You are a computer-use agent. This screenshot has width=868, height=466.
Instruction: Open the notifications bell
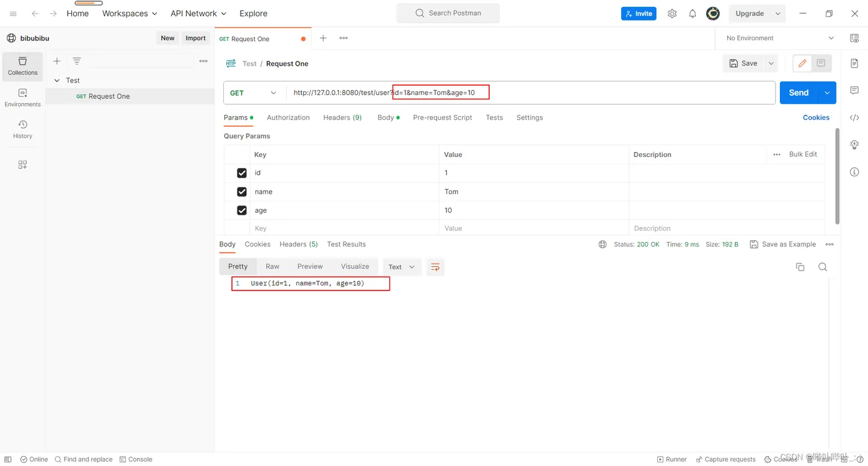coord(693,14)
